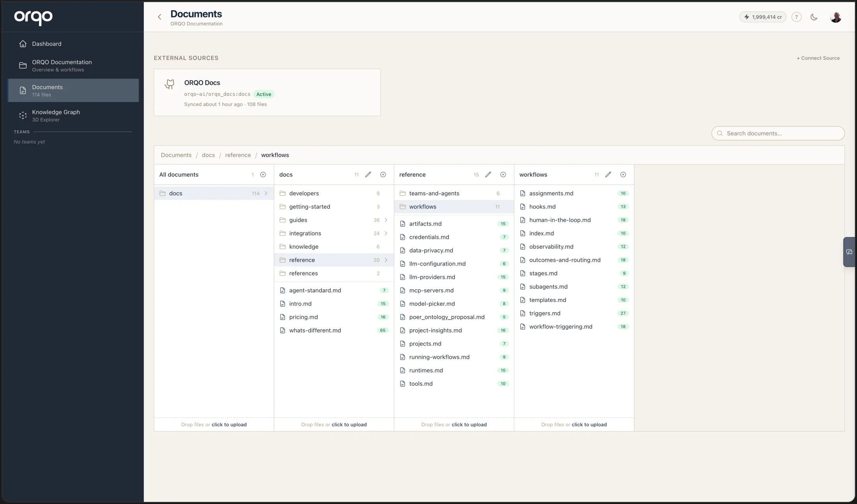Open data-privacy.md file
The image size is (857, 504).
coord(454,250)
